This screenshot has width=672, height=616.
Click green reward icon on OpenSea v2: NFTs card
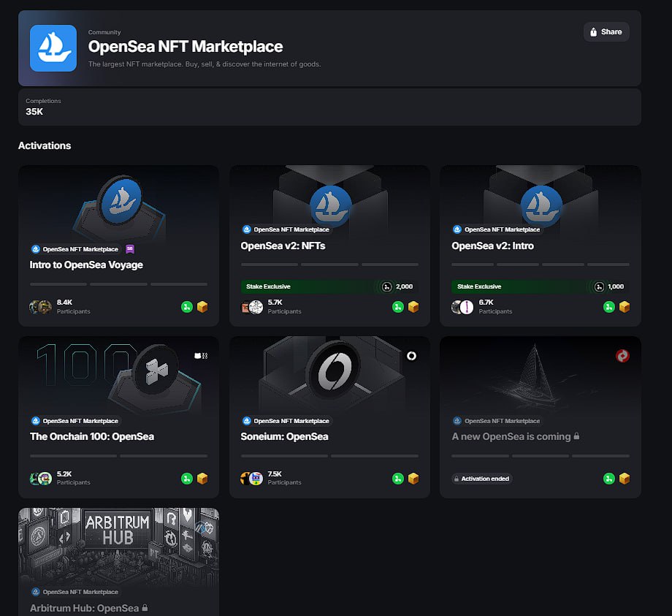pos(397,307)
